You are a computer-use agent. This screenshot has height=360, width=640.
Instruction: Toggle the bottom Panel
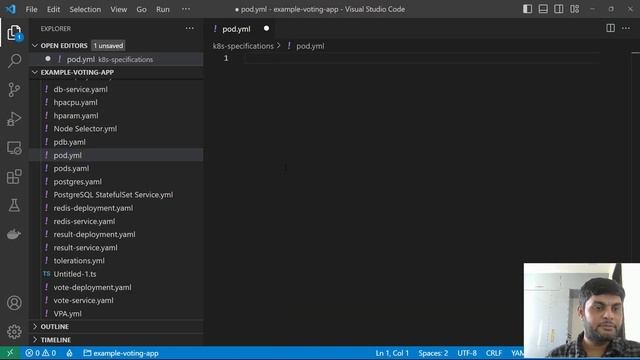click(543, 9)
